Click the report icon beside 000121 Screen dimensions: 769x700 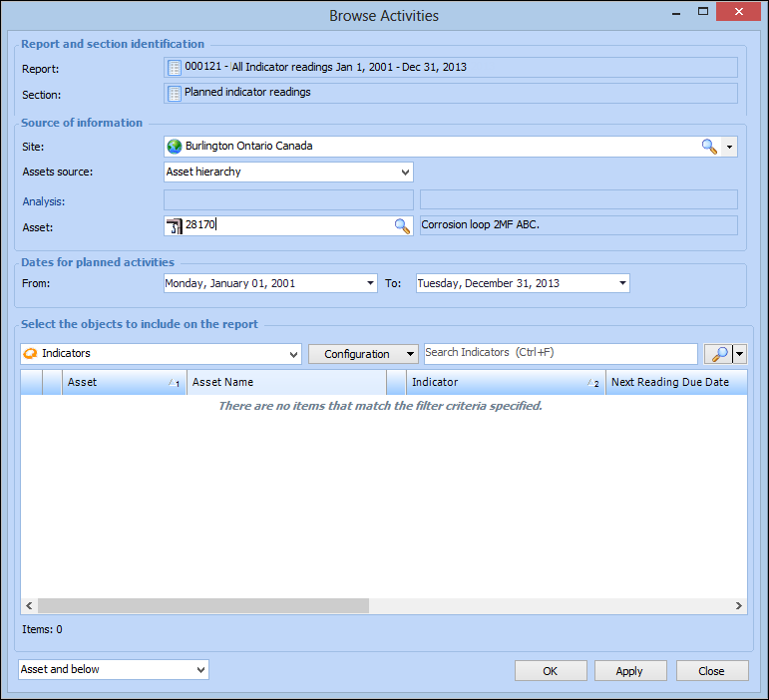pyautogui.click(x=175, y=68)
